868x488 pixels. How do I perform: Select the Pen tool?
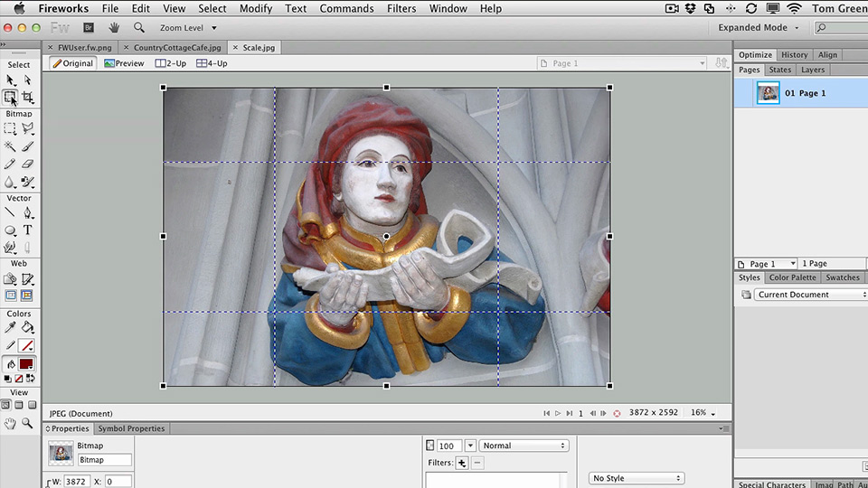click(x=27, y=213)
